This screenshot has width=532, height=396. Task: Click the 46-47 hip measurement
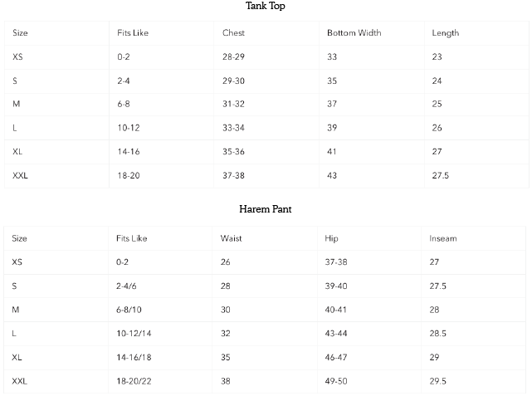[x=337, y=356]
